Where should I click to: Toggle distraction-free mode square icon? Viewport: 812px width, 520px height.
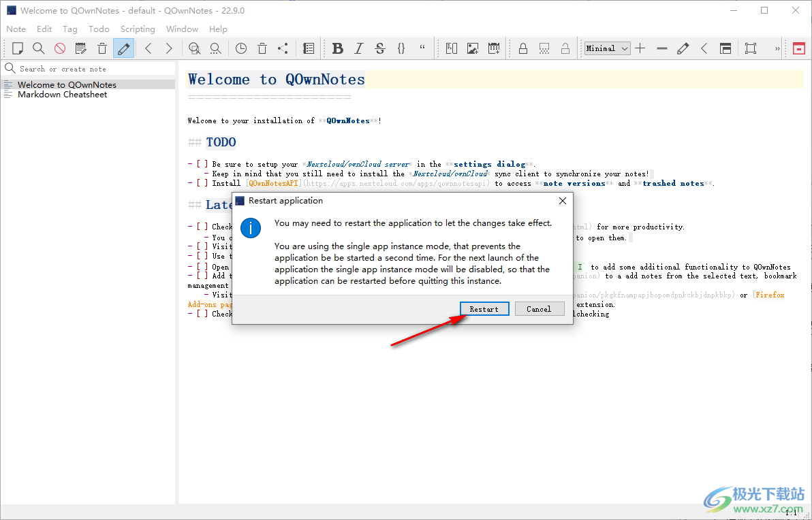[x=750, y=48]
